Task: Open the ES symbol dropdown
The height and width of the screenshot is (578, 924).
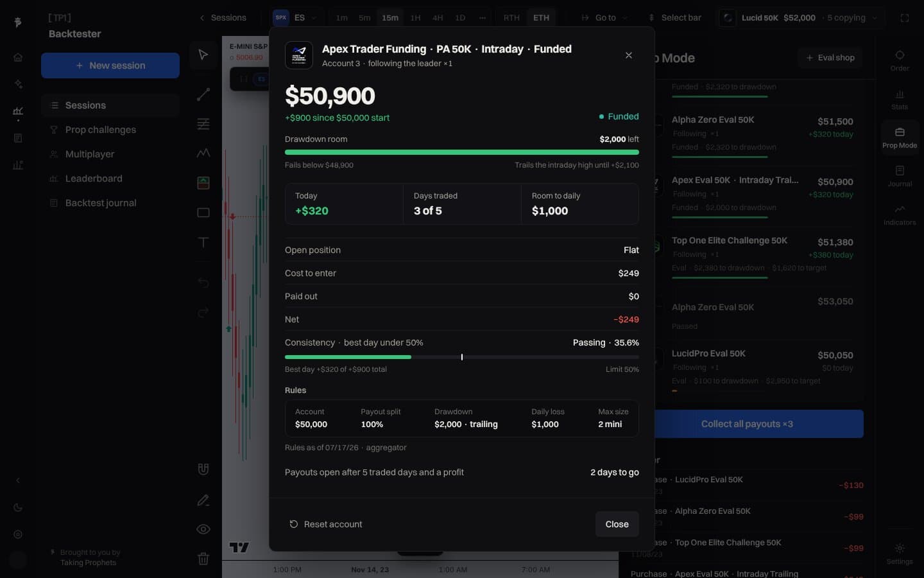Action: 295,18
